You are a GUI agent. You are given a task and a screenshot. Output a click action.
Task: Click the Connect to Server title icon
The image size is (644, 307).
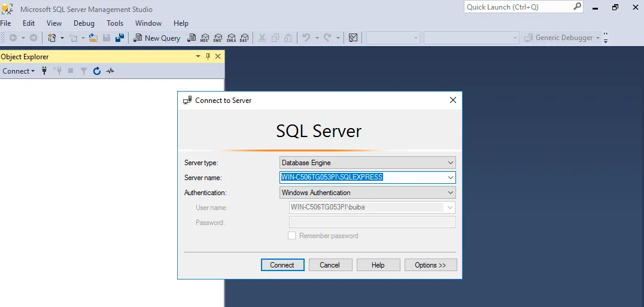click(x=187, y=100)
